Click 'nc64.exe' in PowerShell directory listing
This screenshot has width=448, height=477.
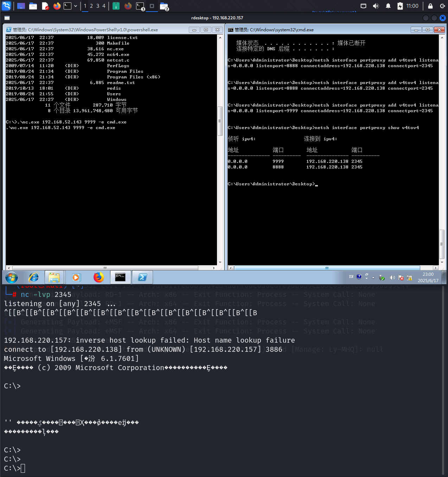[x=118, y=55]
